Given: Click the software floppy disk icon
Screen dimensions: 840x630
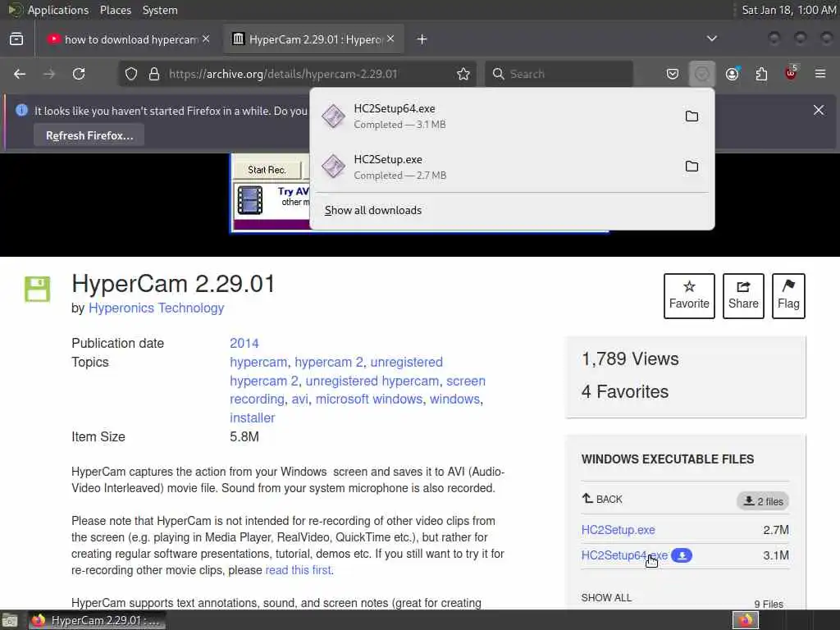Looking at the screenshot, I should click(x=37, y=290).
